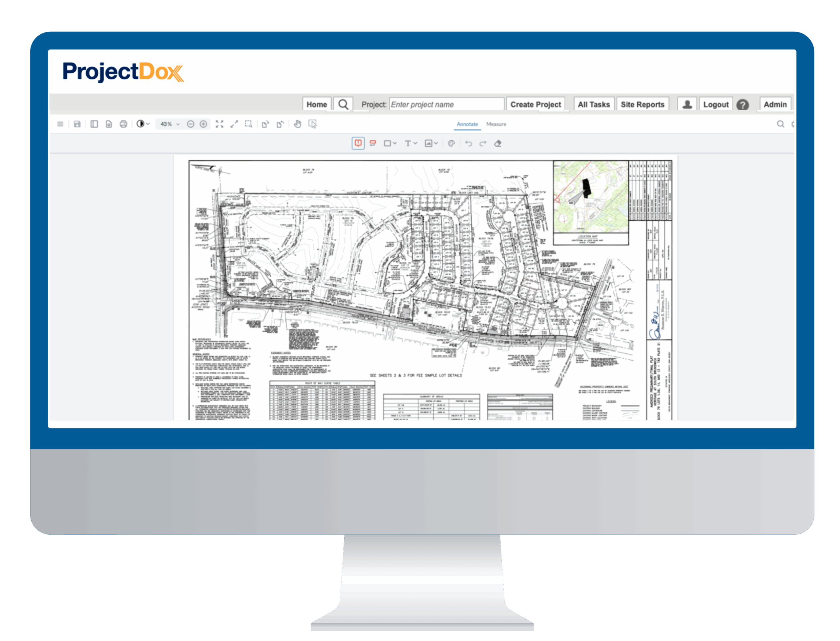Select the Annotate tab

(467, 124)
